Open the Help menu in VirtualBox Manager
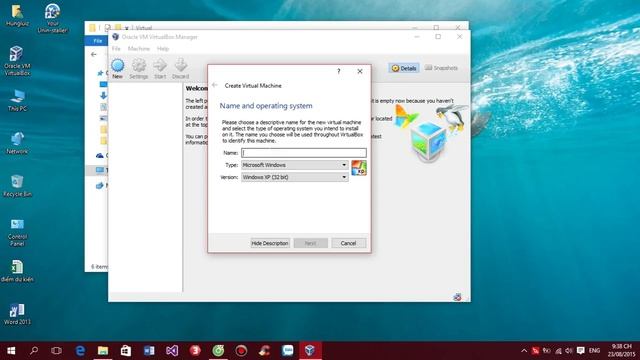 163,49
